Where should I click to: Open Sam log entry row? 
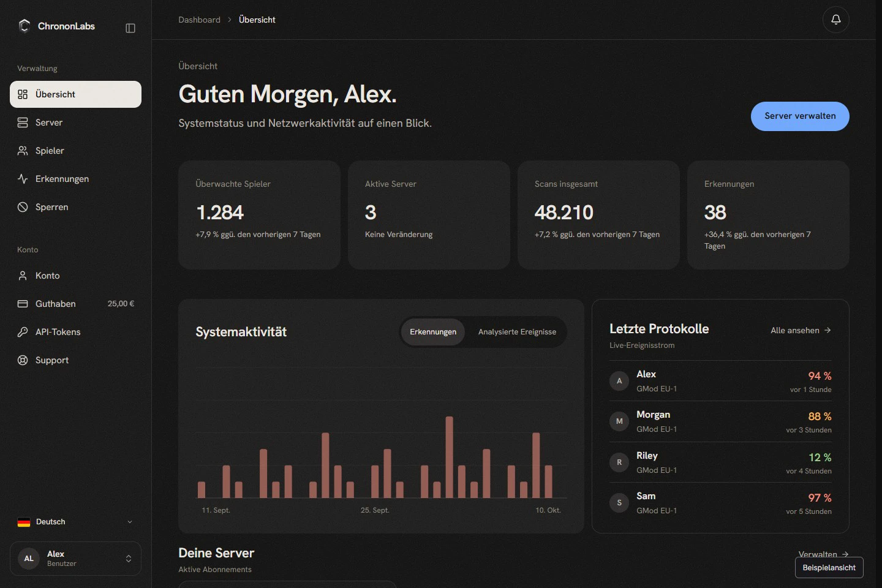tap(720, 503)
